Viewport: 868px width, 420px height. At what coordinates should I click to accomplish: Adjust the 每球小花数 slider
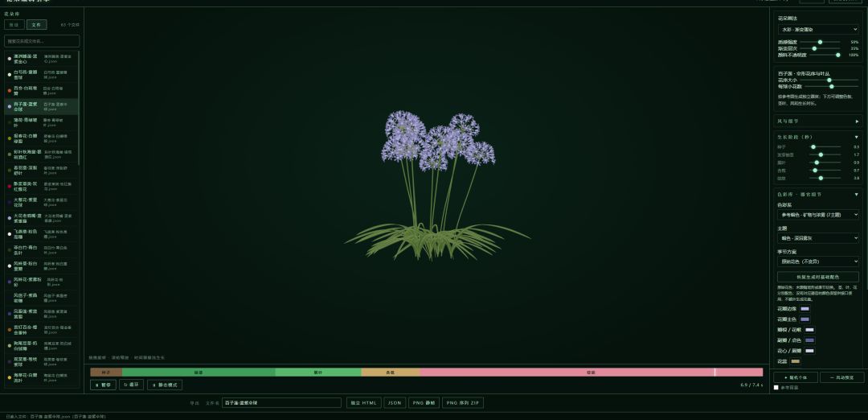tap(832, 86)
